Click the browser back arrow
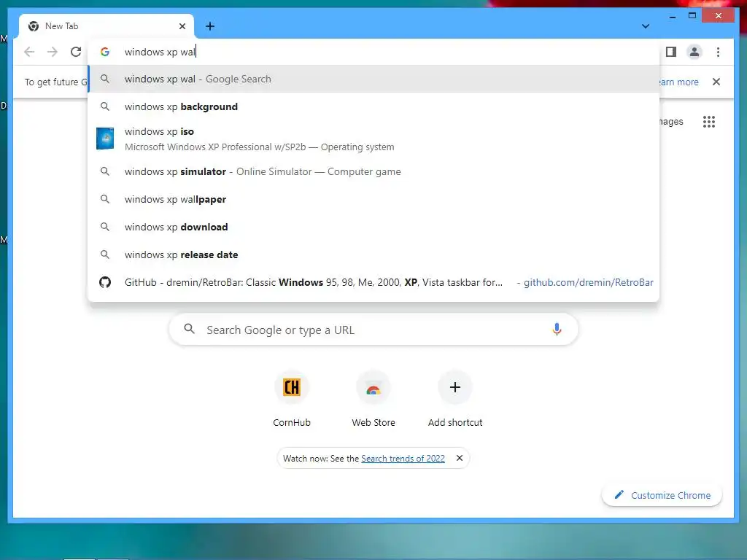747x560 pixels. point(29,52)
